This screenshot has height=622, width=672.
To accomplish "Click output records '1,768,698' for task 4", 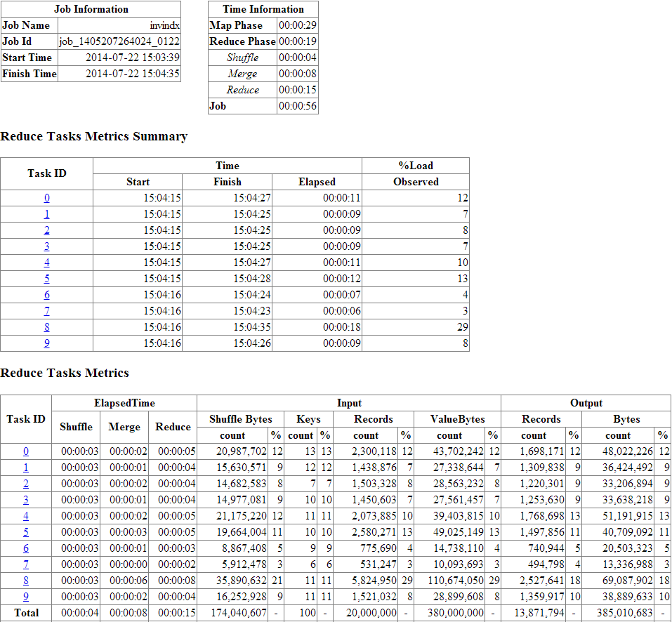I will pos(542,516).
